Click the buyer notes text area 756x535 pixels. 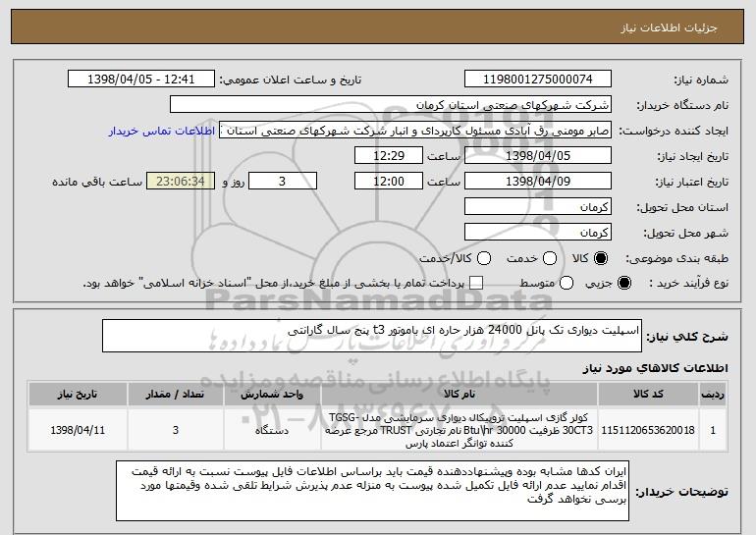coord(372,491)
